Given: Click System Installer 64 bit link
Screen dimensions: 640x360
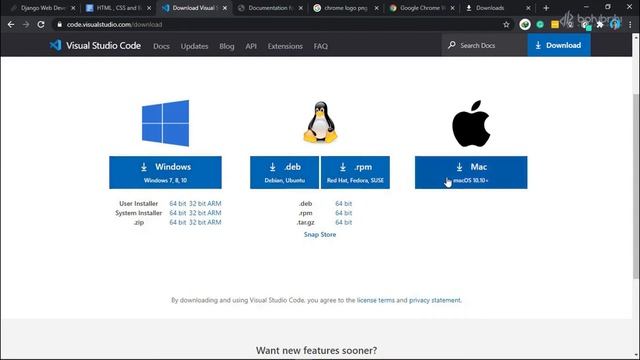Looking at the screenshot, I should coord(178,213).
